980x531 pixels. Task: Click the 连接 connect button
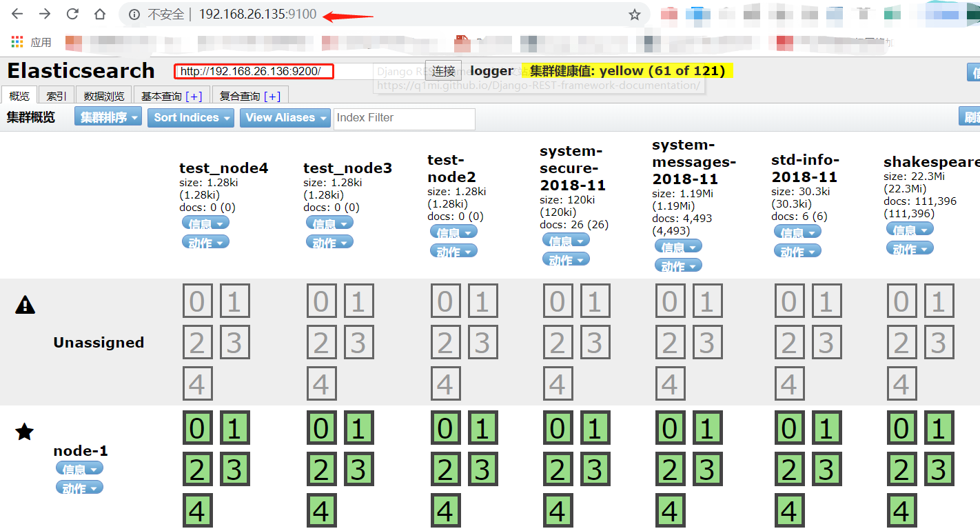pyautogui.click(x=443, y=71)
